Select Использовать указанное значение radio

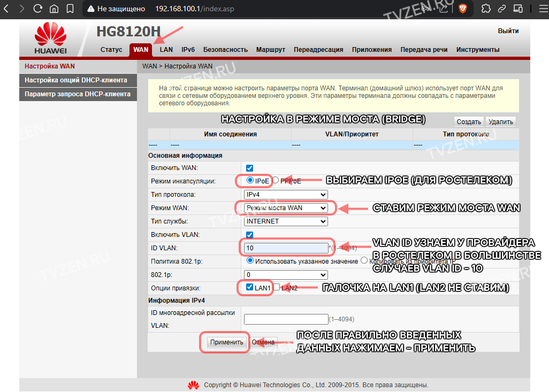point(250,260)
